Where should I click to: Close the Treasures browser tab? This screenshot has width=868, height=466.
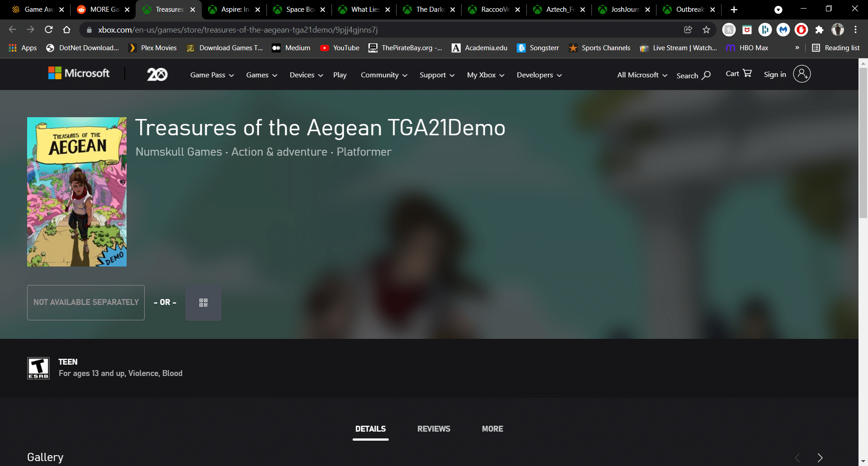[x=193, y=10]
